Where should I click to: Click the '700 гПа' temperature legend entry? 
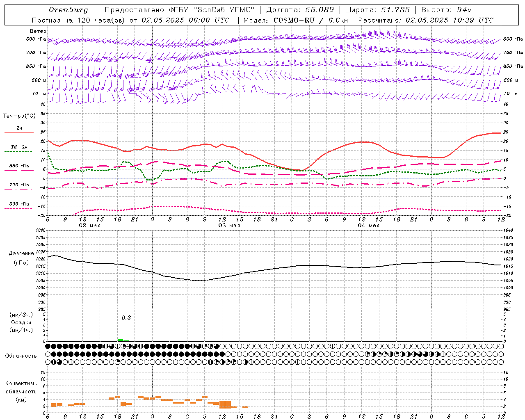[x=19, y=185]
